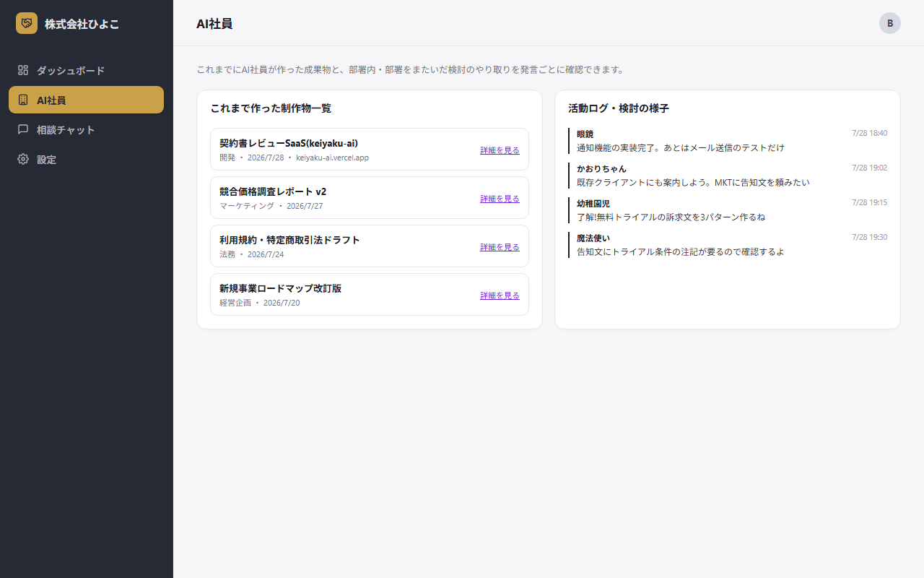Click the AI社員 page title in header
The width and height of the screenshot is (924, 578).
pos(214,24)
